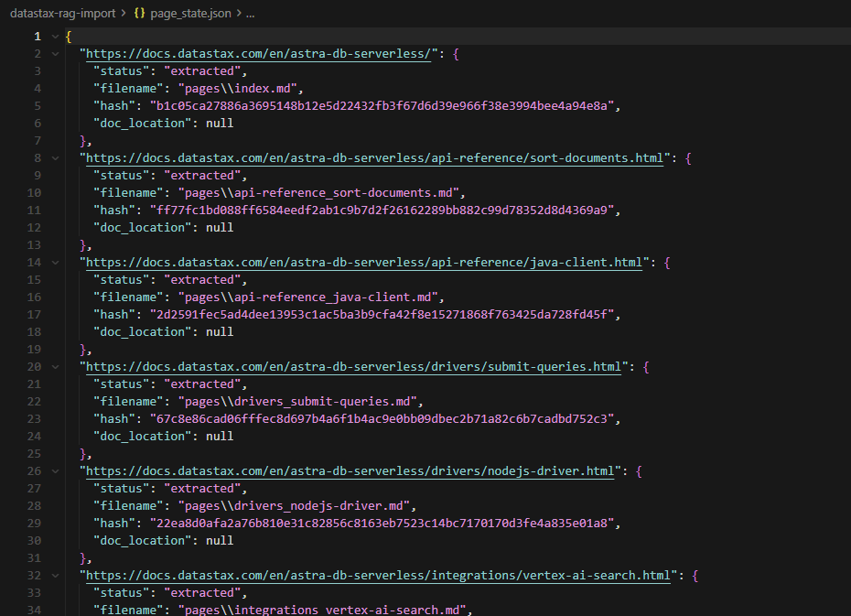
Task: Open the java-client.html URL link
Action: (x=364, y=262)
